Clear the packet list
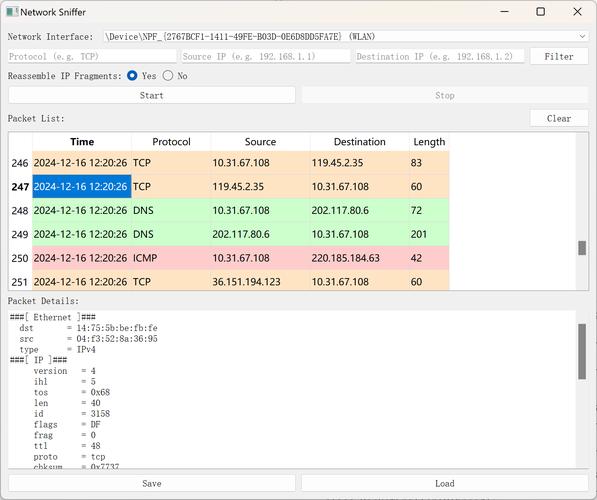597x500 pixels. click(x=559, y=118)
